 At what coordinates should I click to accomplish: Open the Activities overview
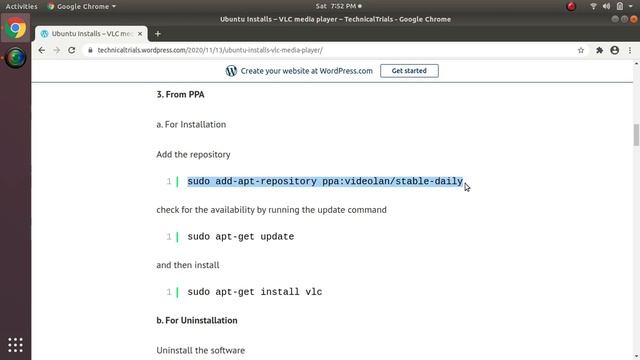(x=21, y=6)
